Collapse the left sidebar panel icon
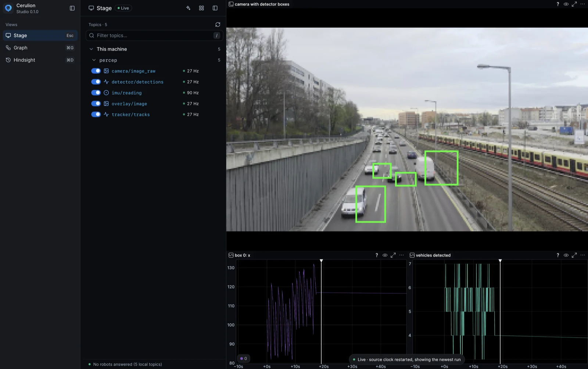The width and height of the screenshot is (588, 369). click(x=72, y=8)
